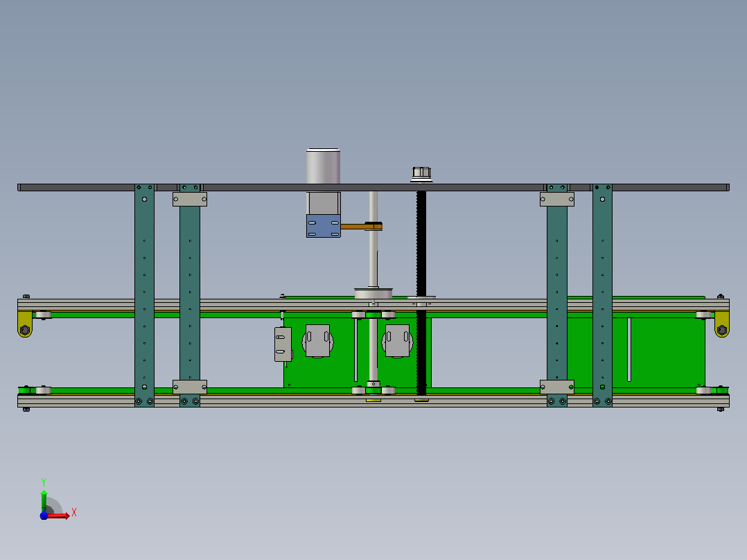Click the hex nut above the lead screw

pos(421,173)
